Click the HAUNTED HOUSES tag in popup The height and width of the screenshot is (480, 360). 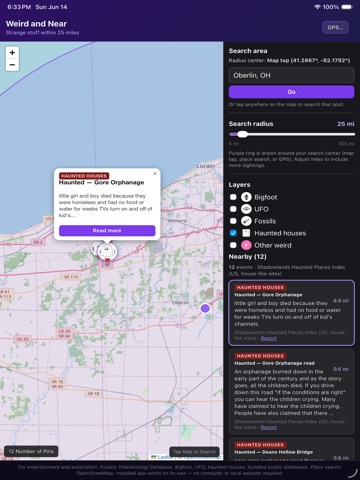pyautogui.click(x=84, y=176)
